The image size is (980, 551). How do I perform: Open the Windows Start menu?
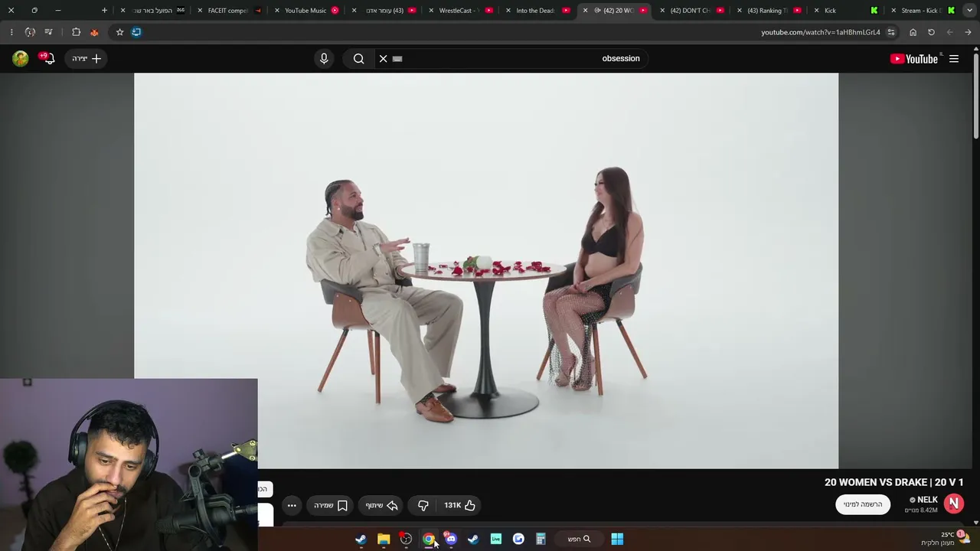tap(617, 540)
